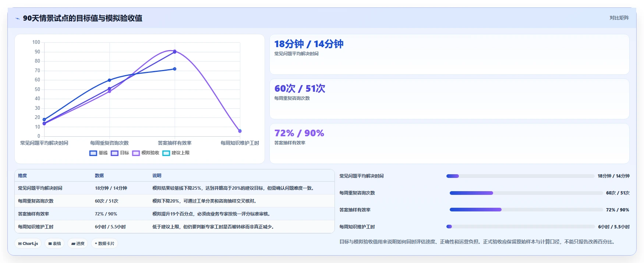Click the 答案抽样有效率 chart axis label
The height and width of the screenshot is (263, 644).
click(174, 143)
